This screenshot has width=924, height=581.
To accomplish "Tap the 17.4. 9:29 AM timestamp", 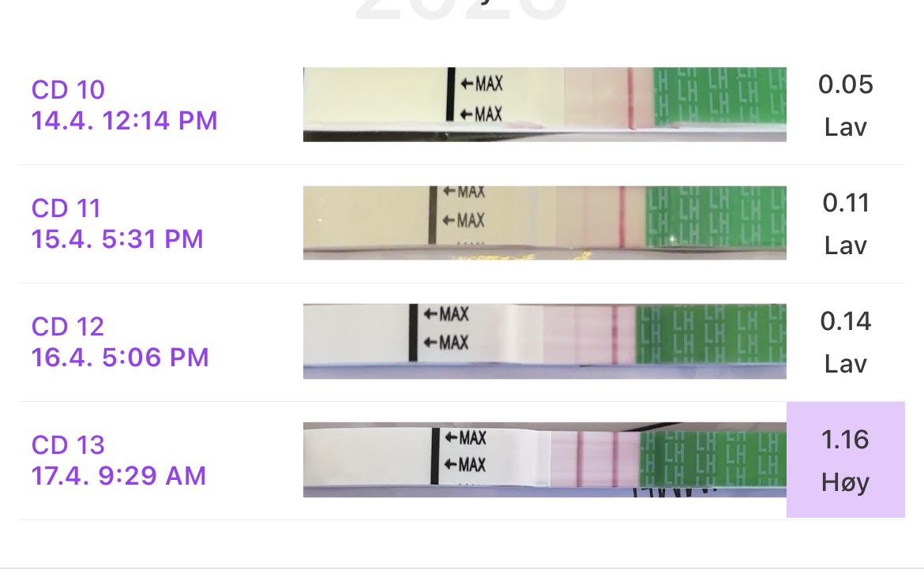I will [x=118, y=475].
